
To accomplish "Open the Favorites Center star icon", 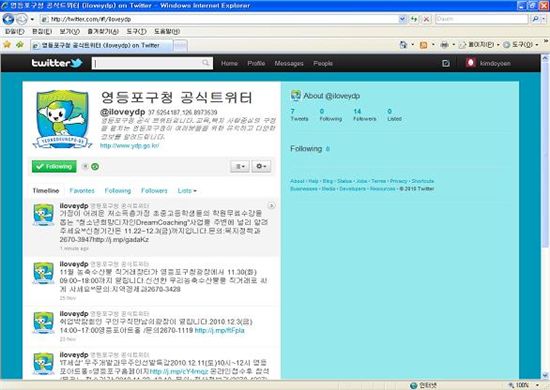I will coord(7,45).
